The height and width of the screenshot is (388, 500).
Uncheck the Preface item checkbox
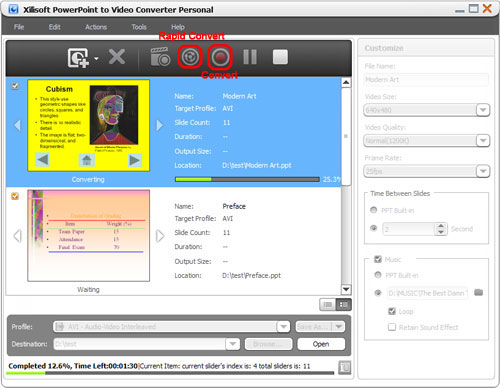coord(15,196)
